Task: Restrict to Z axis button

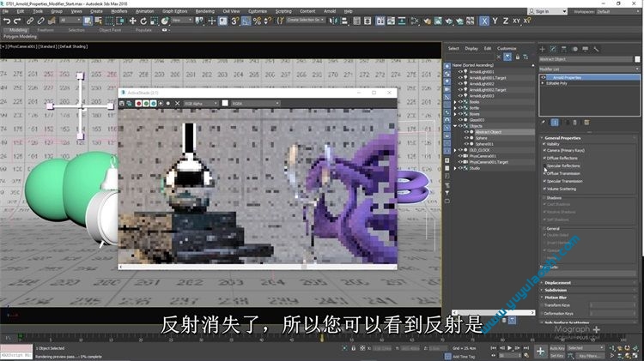Action: point(506,21)
